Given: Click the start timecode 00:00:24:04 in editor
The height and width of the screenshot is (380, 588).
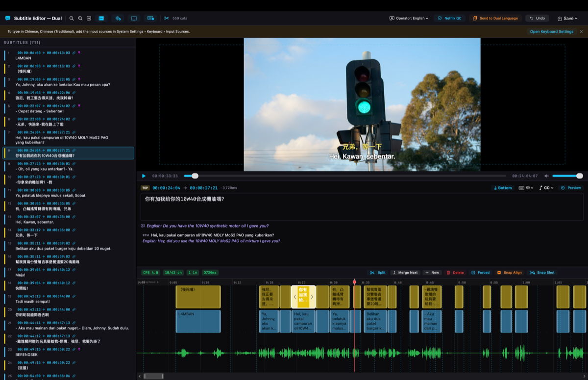Looking at the screenshot, I should [x=166, y=188].
